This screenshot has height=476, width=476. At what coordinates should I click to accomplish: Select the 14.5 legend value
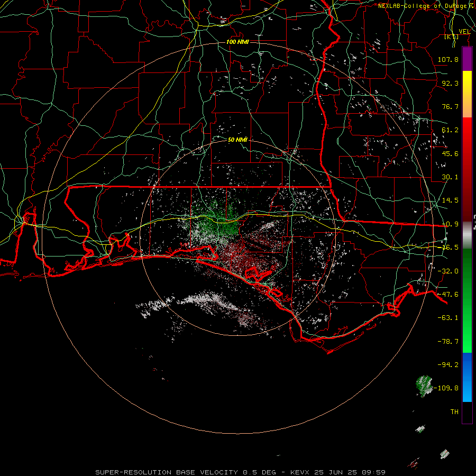tap(450, 200)
